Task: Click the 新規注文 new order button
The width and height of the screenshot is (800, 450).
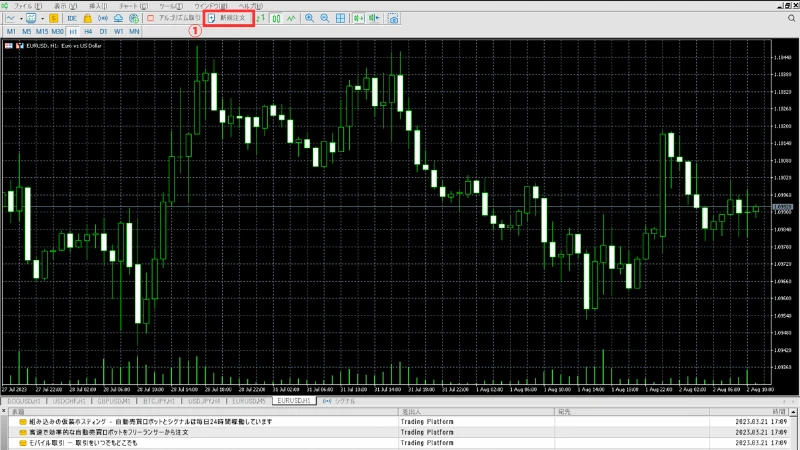Action: [228, 18]
